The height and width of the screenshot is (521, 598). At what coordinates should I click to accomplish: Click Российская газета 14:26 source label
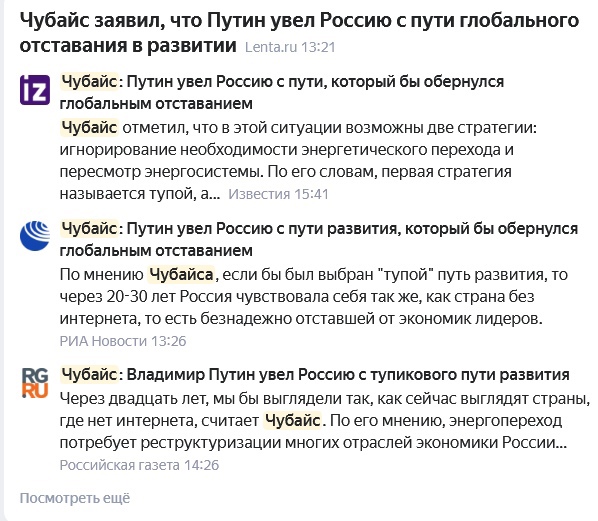tap(139, 465)
